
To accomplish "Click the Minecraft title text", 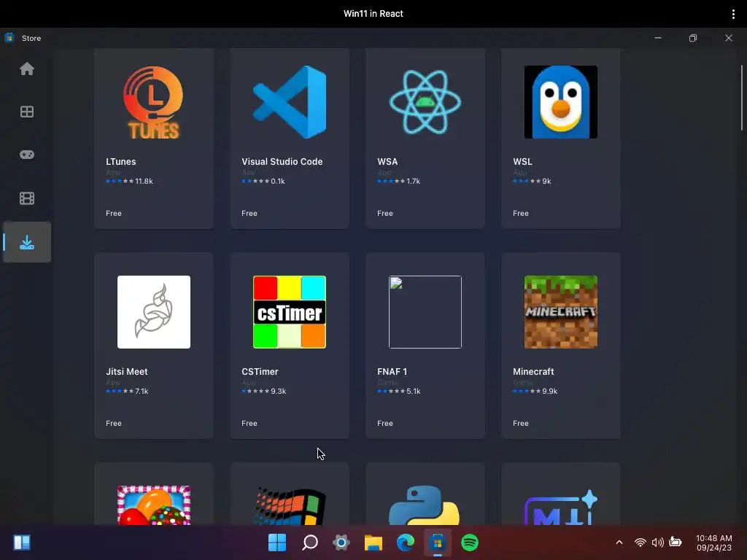I will (x=533, y=371).
